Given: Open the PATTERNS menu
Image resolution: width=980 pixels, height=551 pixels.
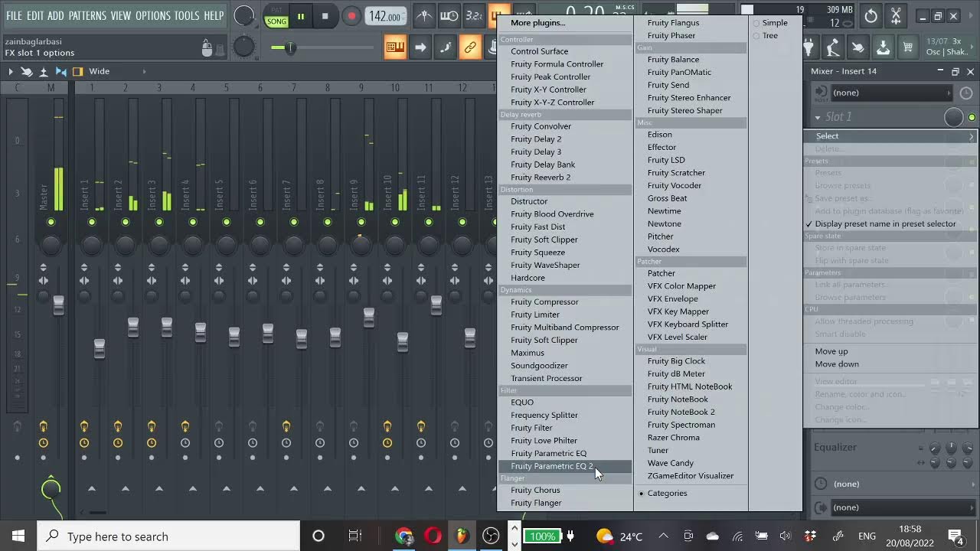Looking at the screenshot, I should pyautogui.click(x=87, y=15).
